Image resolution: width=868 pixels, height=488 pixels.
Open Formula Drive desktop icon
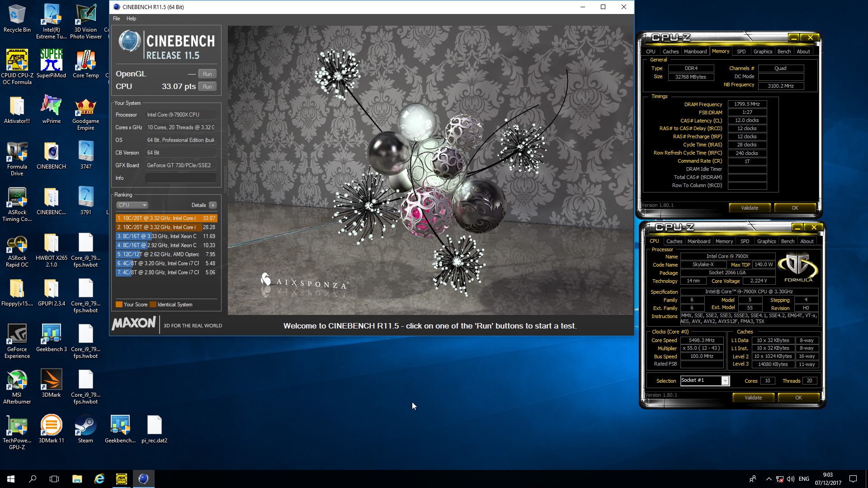[x=17, y=159]
